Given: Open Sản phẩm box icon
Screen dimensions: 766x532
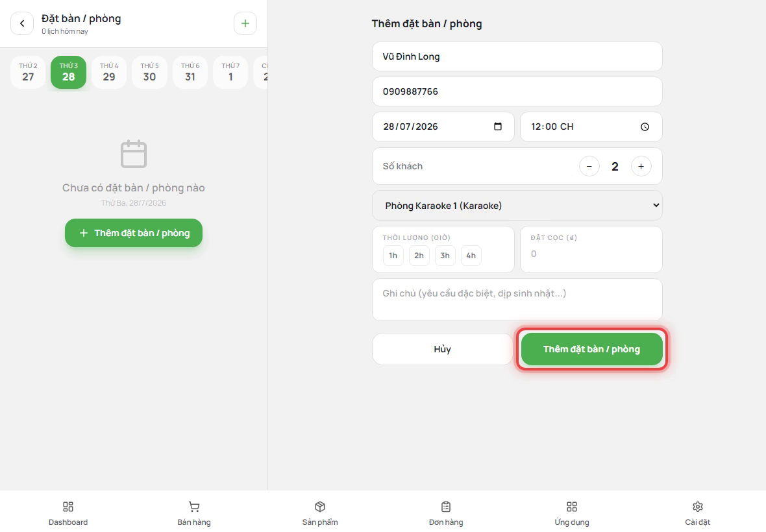Looking at the screenshot, I should pos(320,507).
